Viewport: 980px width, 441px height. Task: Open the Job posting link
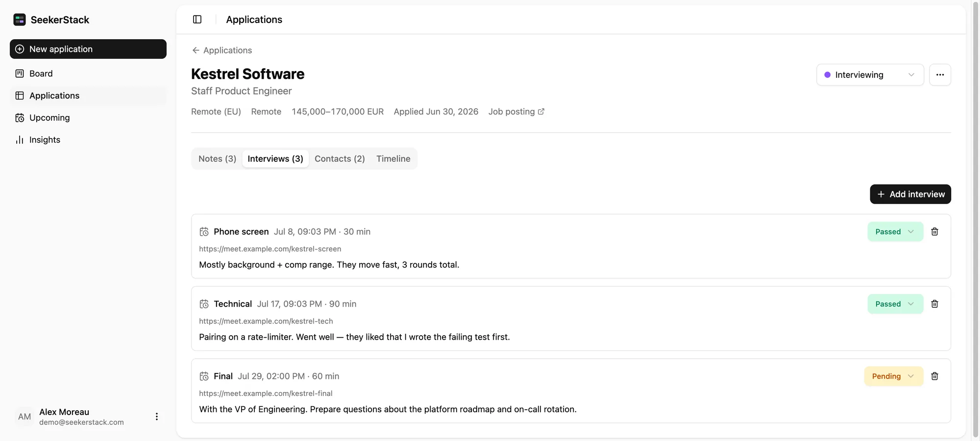click(x=516, y=112)
